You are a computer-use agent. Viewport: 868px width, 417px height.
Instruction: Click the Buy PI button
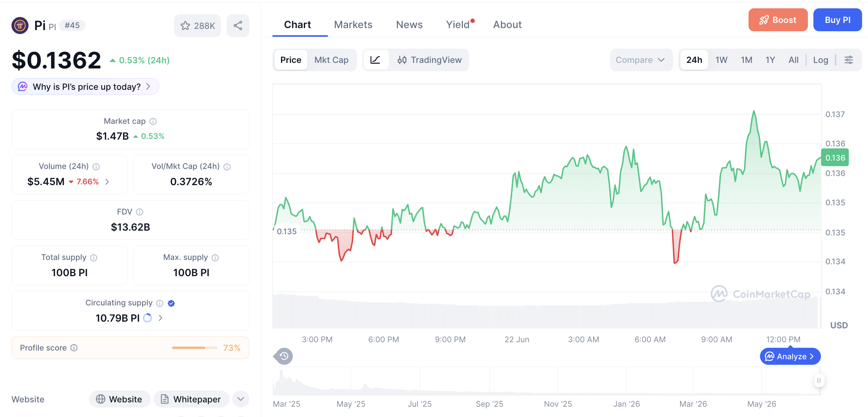(x=838, y=20)
